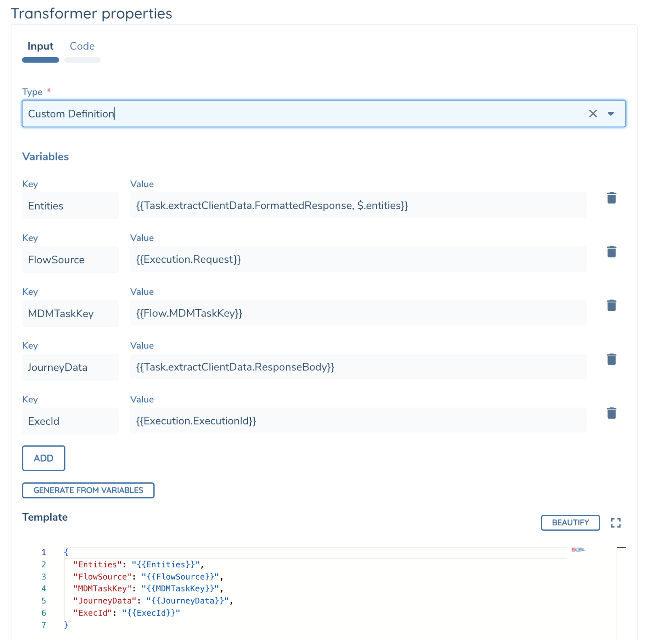Remove the FlowSource variable row

click(x=612, y=251)
